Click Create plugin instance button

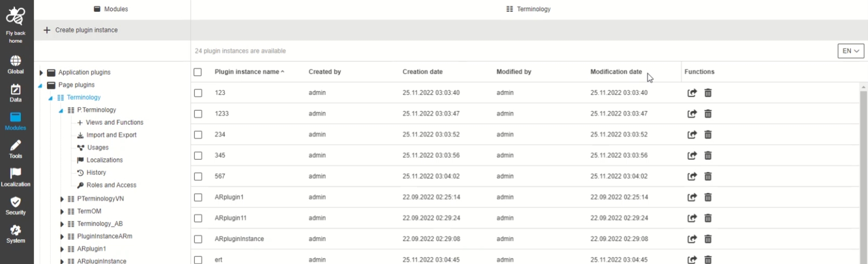81,30
